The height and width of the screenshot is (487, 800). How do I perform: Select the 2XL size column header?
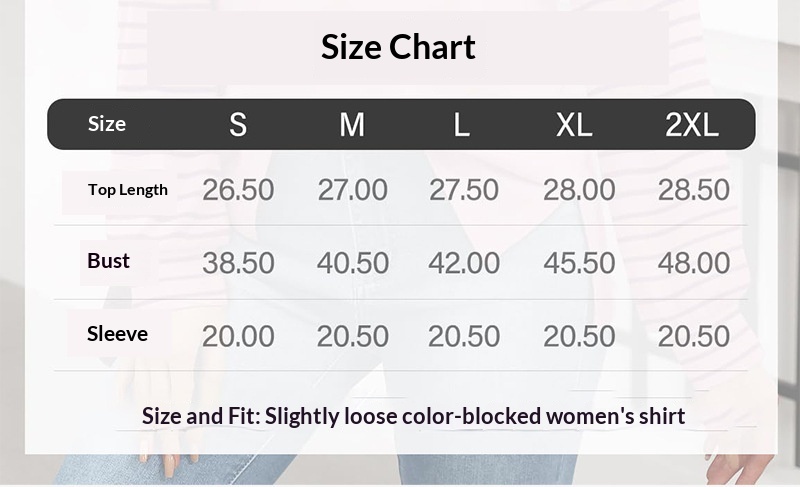pos(692,125)
